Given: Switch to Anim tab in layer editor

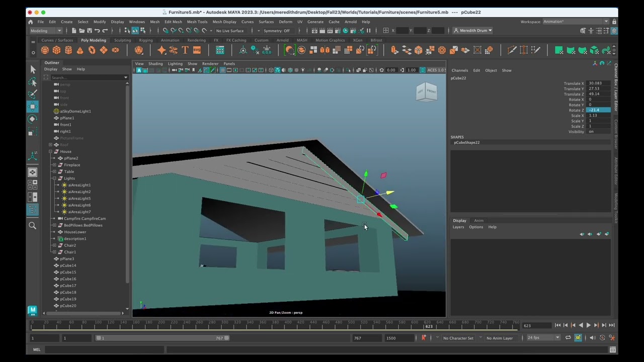Looking at the screenshot, I should click(x=478, y=221).
